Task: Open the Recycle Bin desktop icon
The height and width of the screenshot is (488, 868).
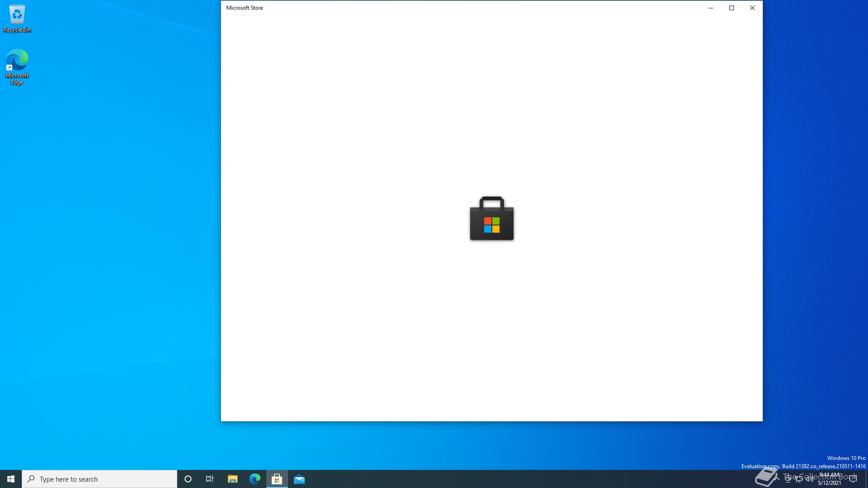Action: [17, 19]
